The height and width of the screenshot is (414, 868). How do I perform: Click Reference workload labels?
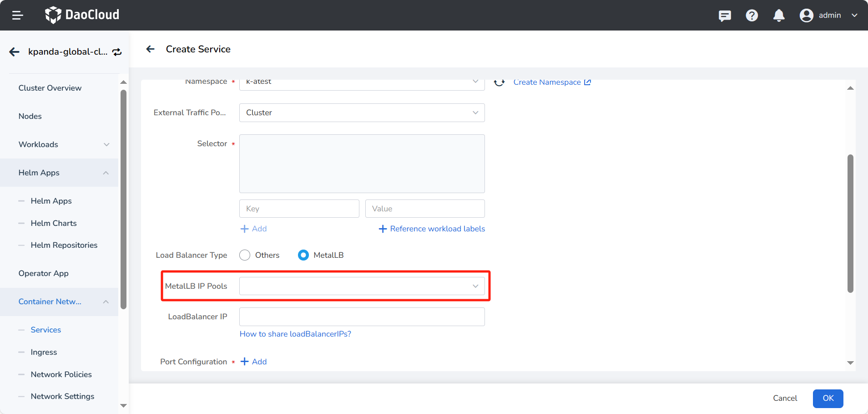[x=431, y=229]
